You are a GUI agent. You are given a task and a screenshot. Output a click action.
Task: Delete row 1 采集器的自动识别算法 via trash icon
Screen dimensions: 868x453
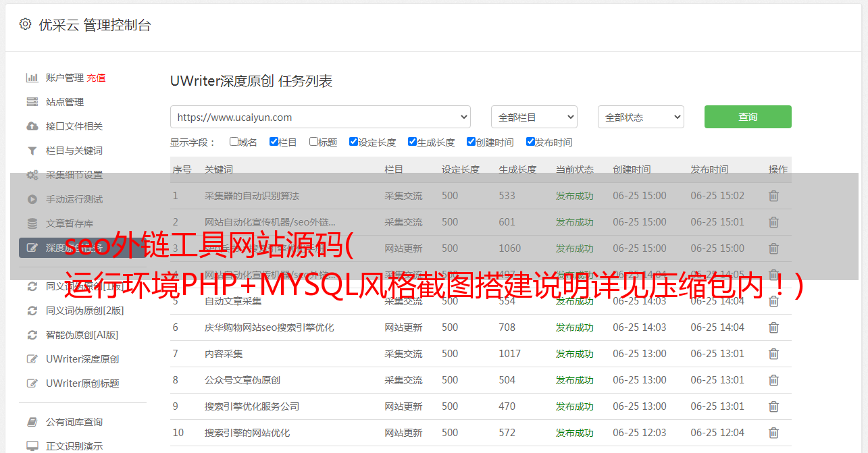pyautogui.click(x=773, y=196)
